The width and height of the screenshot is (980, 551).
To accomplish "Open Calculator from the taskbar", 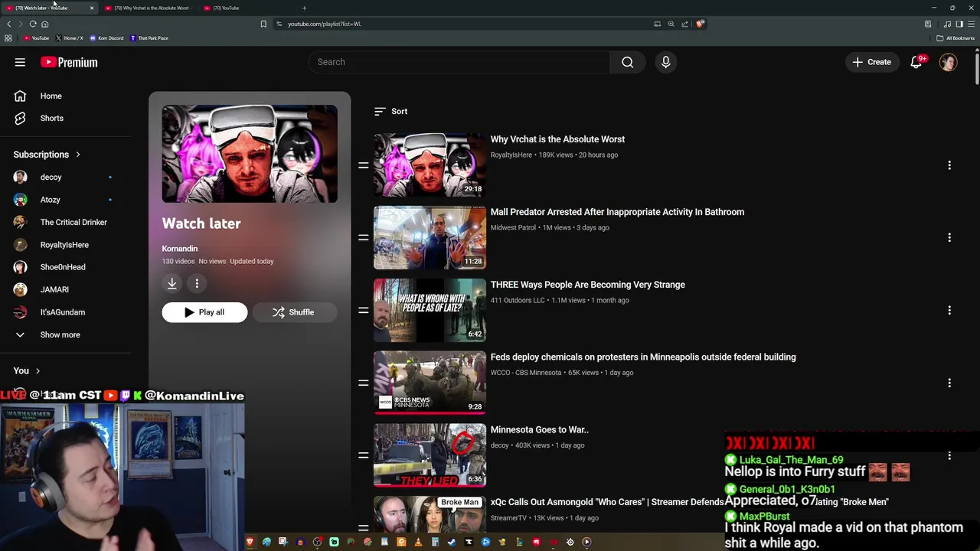I will tap(435, 542).
